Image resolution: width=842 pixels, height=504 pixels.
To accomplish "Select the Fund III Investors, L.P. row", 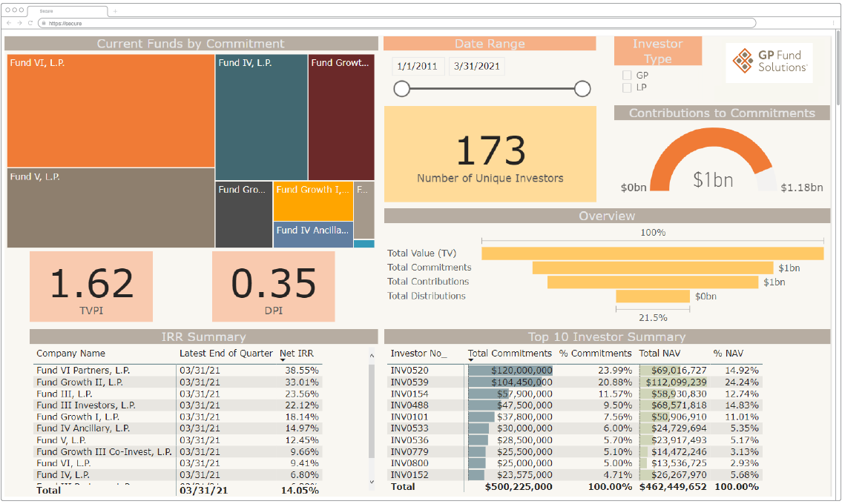I will click(178, 405).
